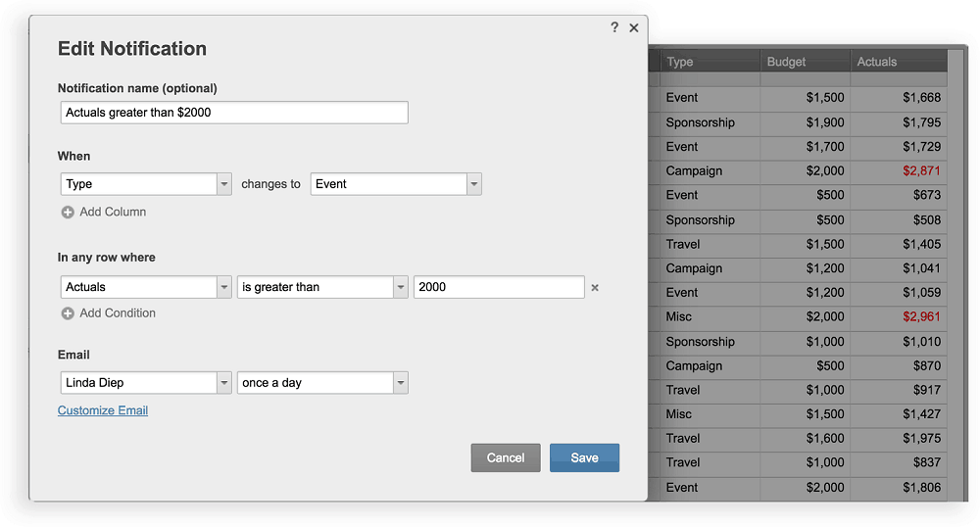Click the $1,041 Actuals cell
Viewport: 980px width, 527px height.
point(899,268)
